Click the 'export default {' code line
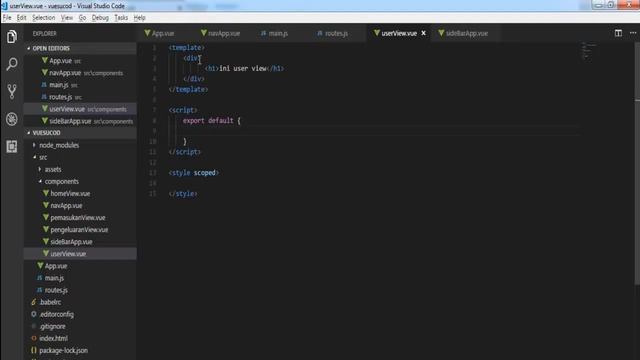This screenshot has width=640, height=360. (x=212, y=120)
